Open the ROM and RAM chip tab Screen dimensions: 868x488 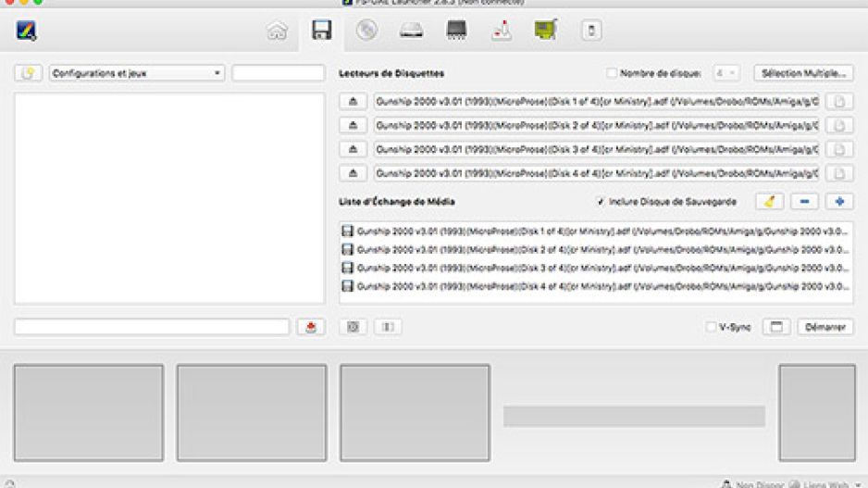click(456, 30)
